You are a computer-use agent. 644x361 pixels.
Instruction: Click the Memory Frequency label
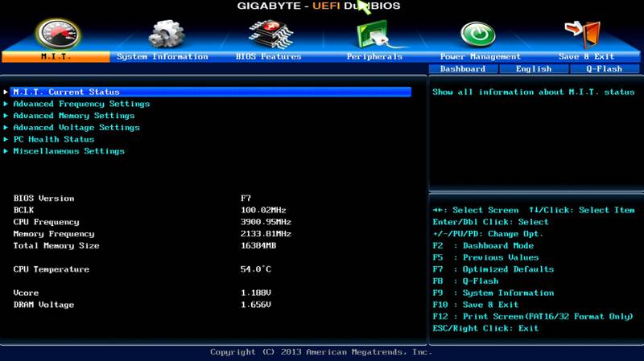(x=54, y=234)
